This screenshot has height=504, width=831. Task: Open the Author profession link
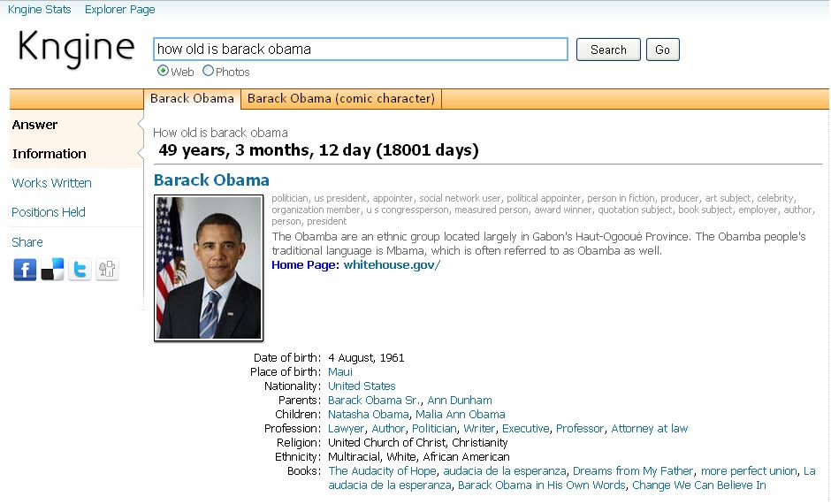(388, 429)
